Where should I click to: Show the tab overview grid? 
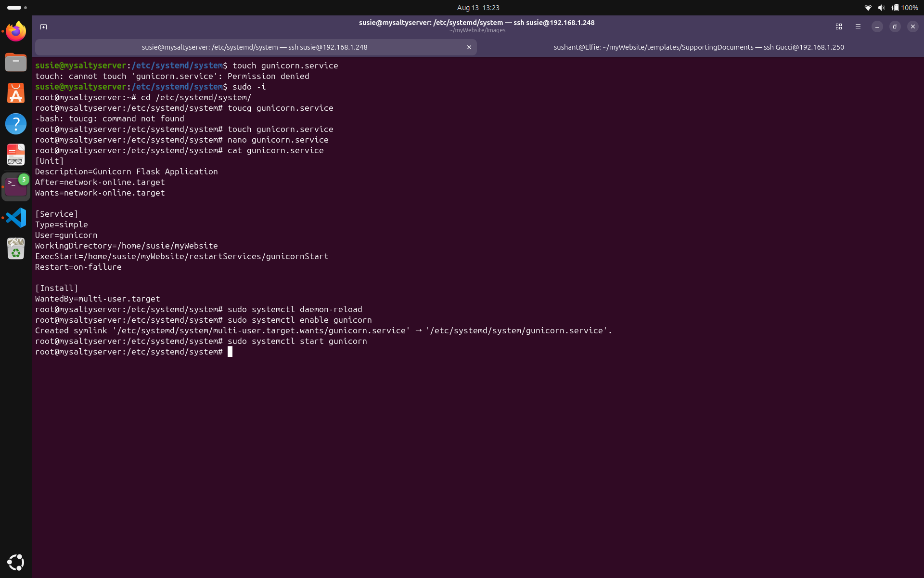coord(839,26)
